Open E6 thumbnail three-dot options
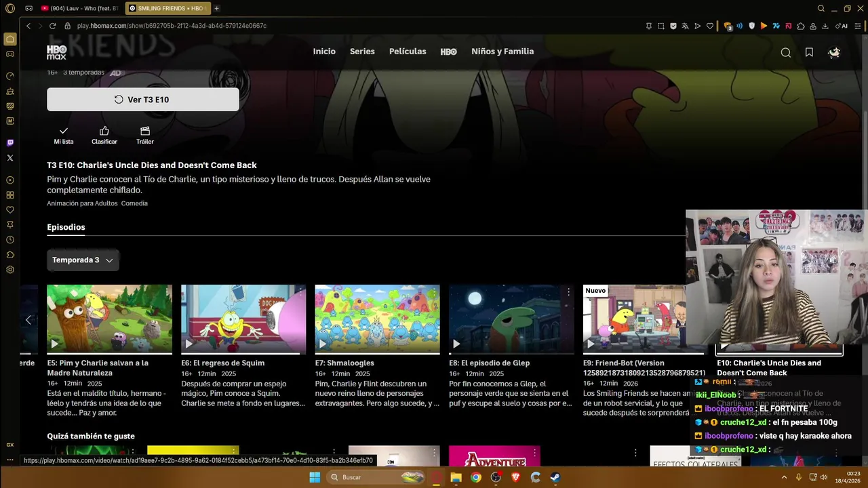Screen dimensions: 868x488 [x=300, y=292]
